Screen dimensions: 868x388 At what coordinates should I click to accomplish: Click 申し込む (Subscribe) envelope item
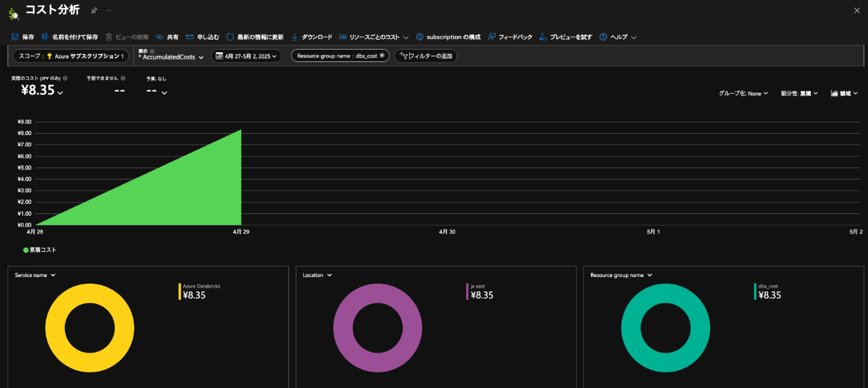click(x=202, y=37)
